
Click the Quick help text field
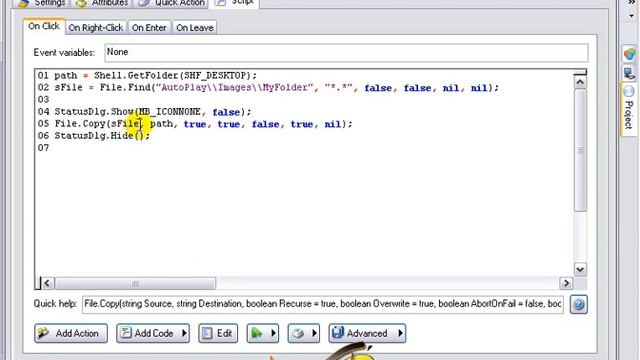click(323, 304)
